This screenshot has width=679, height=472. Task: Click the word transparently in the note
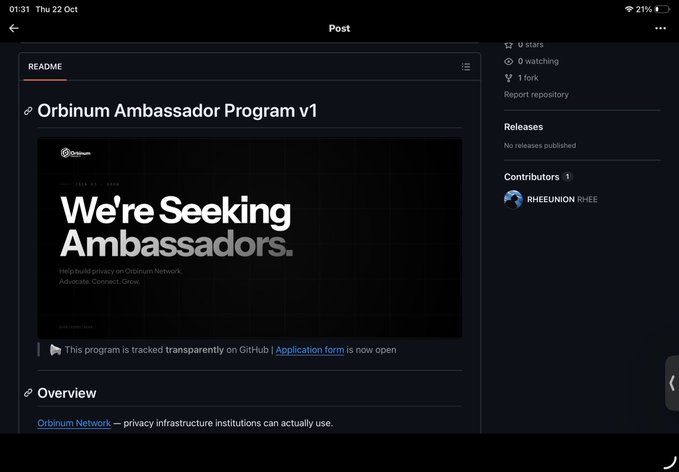pyautogui.click(x=194, y=350)
